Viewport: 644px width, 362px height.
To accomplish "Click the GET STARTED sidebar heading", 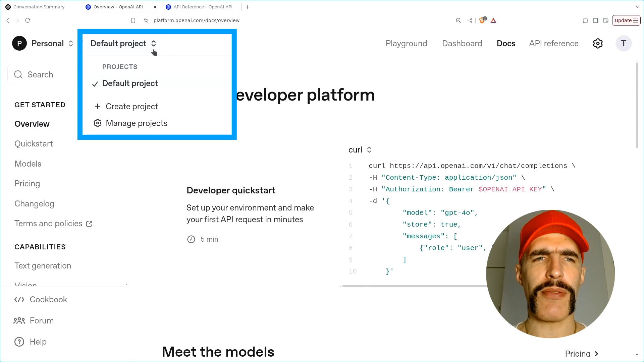I will (x=40, y=105).
